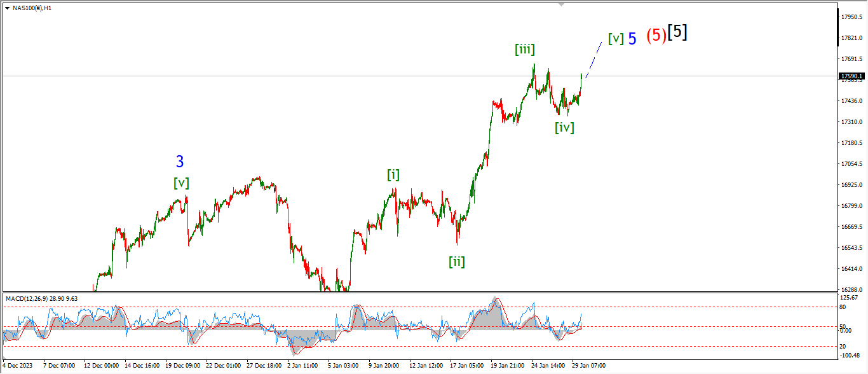868x374 pixels.
Task: Click the green [v] label beside blue 5
Action: click(615, 38)
